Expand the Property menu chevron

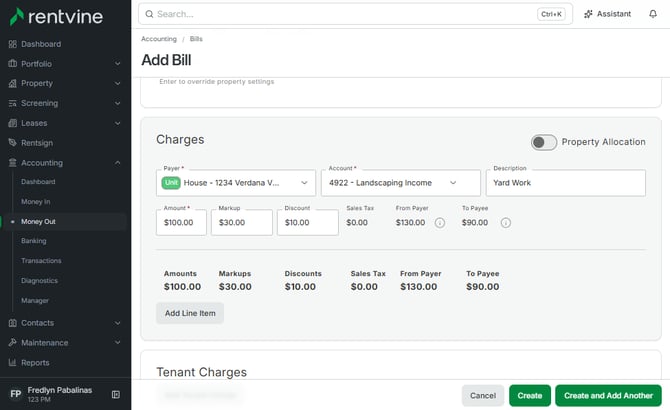pyautogui.click(x=118, y=83)
